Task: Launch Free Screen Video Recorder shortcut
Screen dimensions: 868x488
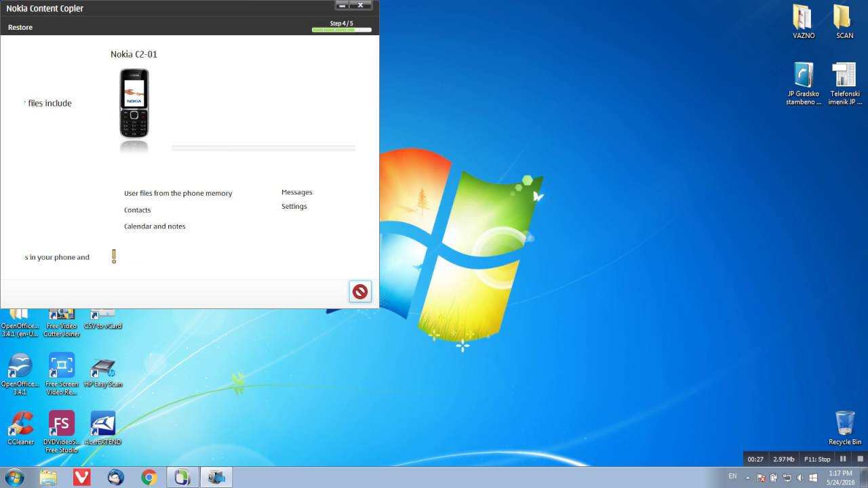Action: pyautogui.click(x=62, y=374)
